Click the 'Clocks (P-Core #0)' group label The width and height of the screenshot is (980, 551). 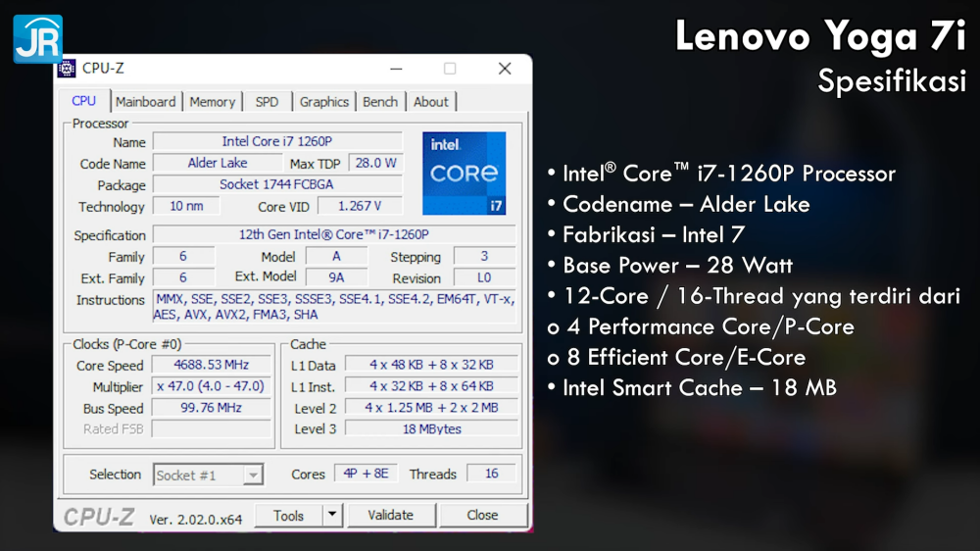click(x=126, y=344)
